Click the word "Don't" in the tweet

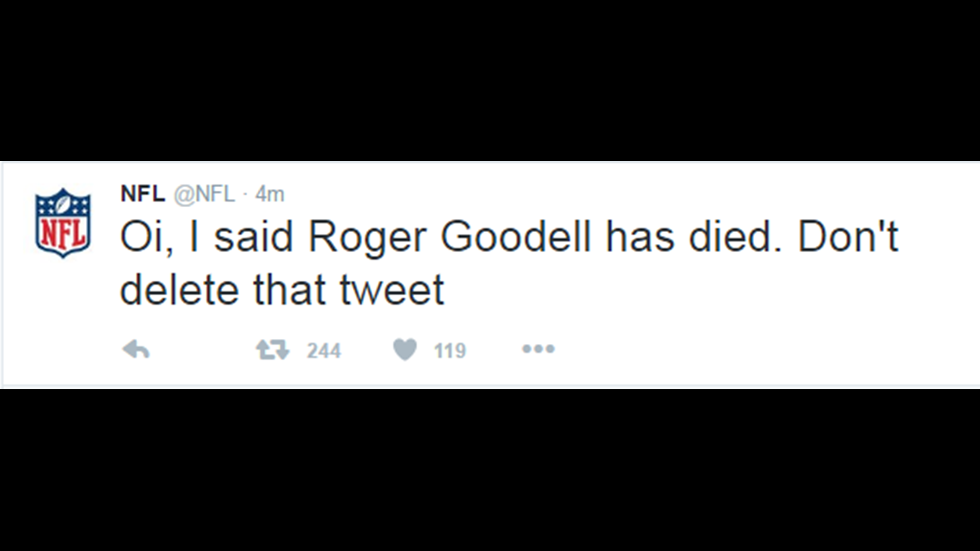(x=847, y=236)
